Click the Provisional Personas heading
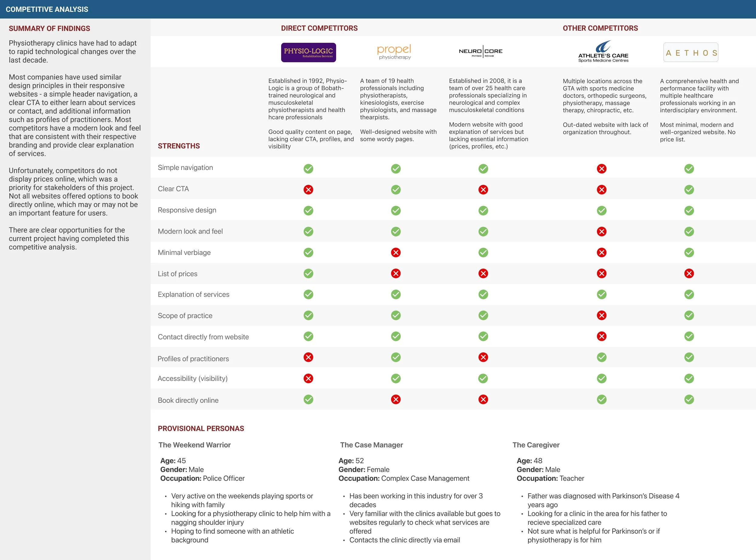The width and height of the screenshot is (756, 560). [201, 429]
